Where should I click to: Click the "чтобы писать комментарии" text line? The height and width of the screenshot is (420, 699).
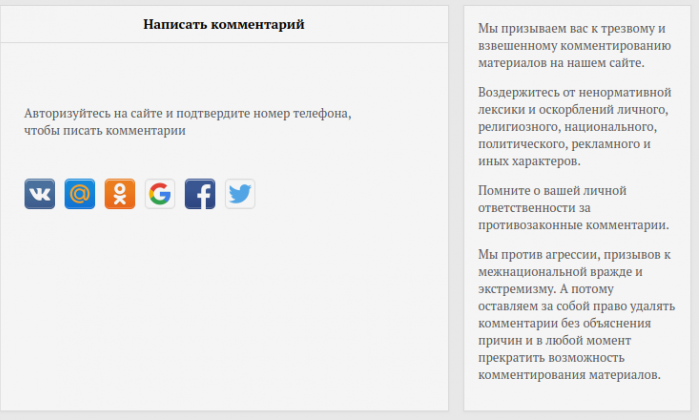point(105,131)
